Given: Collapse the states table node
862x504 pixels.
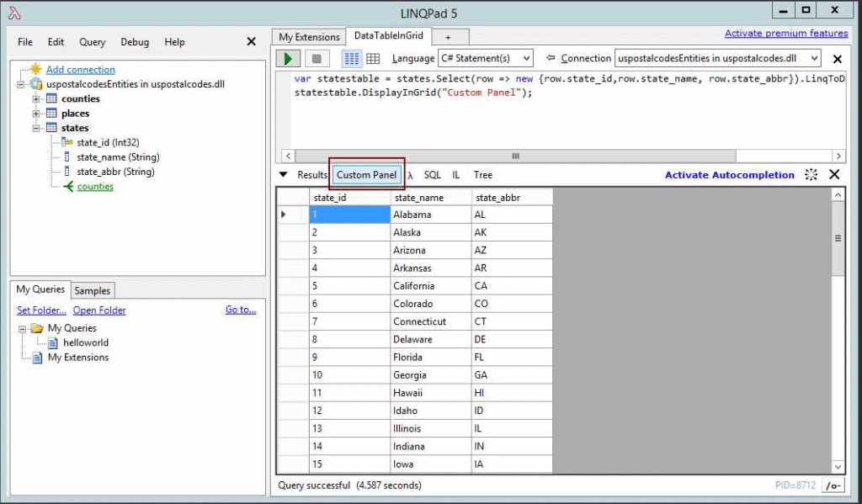Looking at the screenshot, I should pyautogui.click(x=36, y=128).
